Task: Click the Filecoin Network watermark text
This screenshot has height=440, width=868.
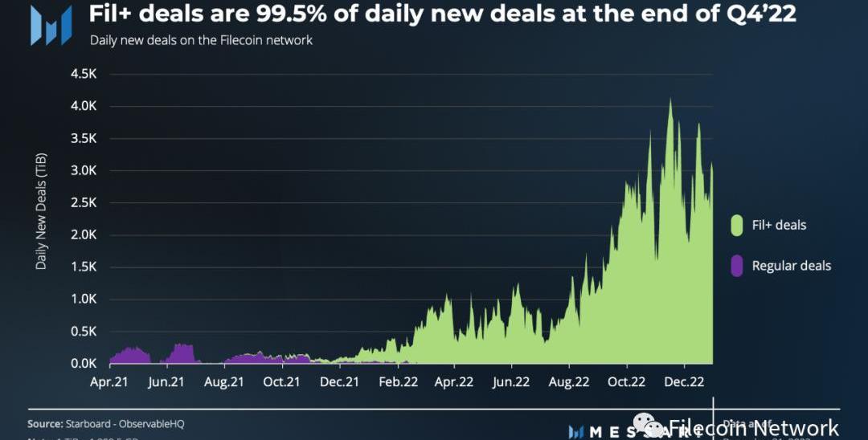Action: (754, 429)
